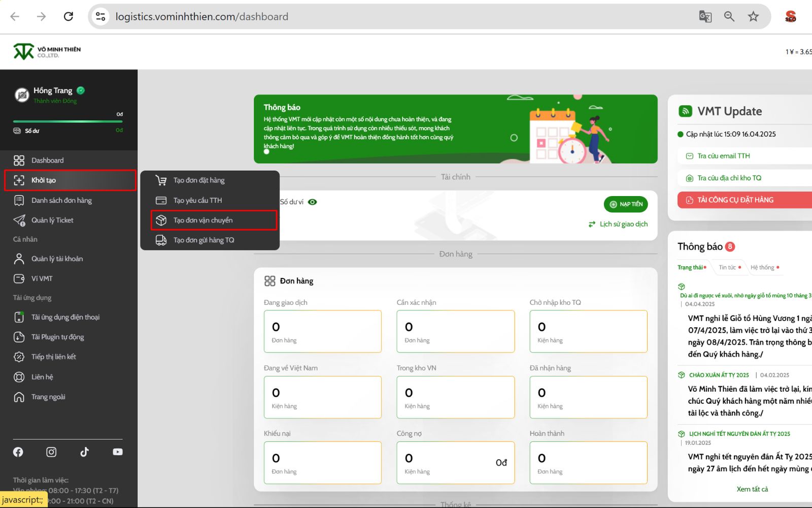Click the Facebook icon in sidebar footer

[x=18, y=452]
